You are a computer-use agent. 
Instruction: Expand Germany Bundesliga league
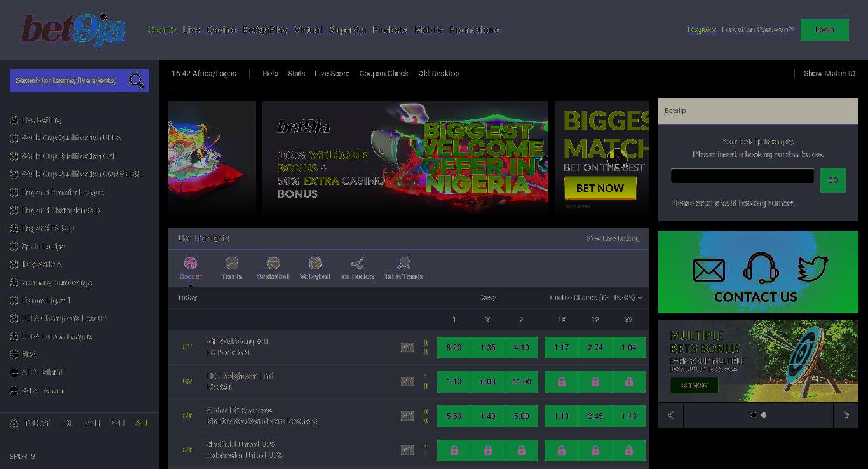[57, 282]
